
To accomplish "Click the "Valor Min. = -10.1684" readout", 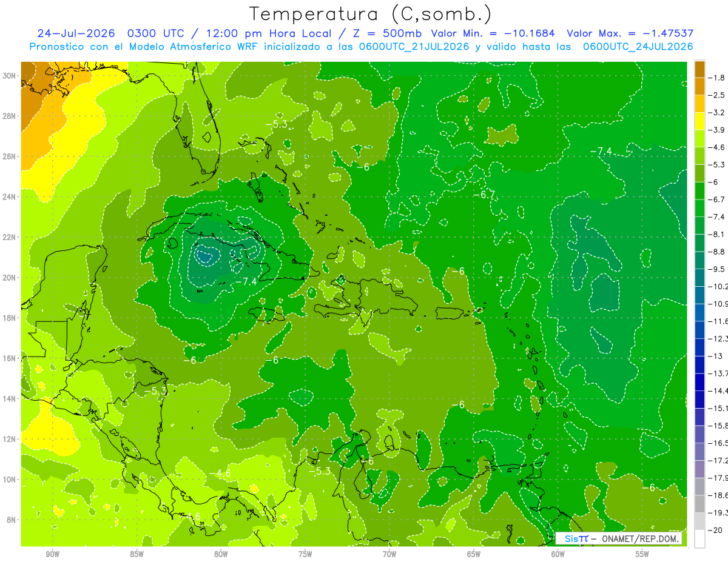I will click(492, 34).
